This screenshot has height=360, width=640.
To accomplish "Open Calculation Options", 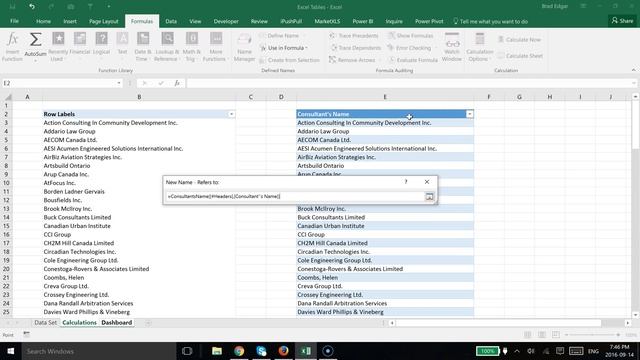I will click(x=479, y=47).
